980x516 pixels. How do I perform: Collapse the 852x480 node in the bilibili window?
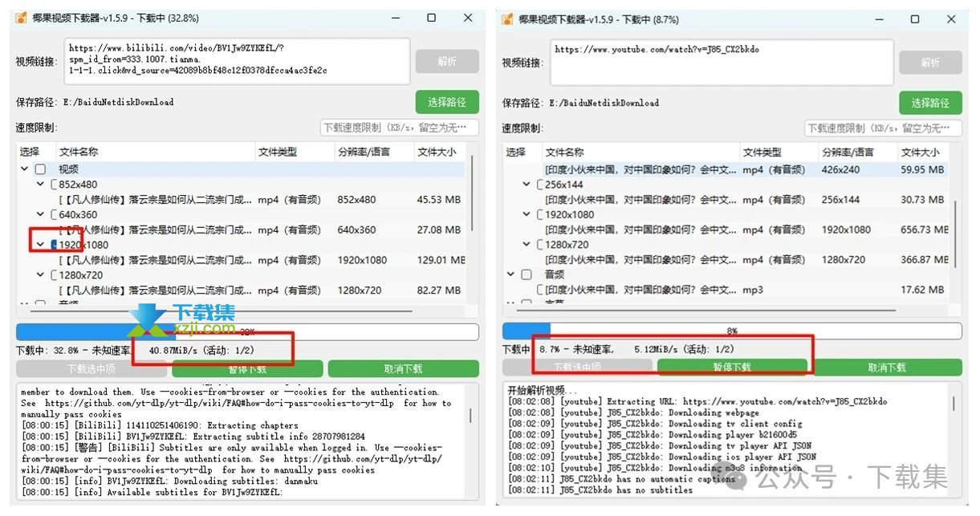40,185
